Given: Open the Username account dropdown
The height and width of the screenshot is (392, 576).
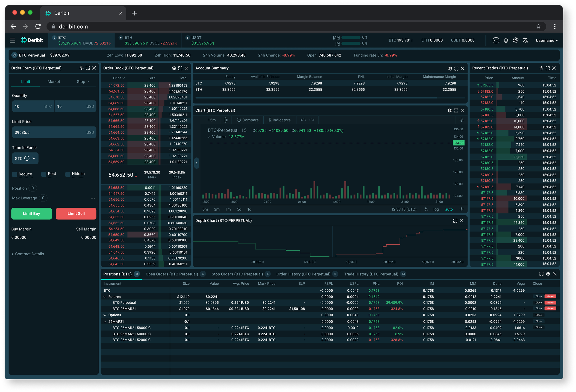Looking at the screenshot, I should [547, 40].
